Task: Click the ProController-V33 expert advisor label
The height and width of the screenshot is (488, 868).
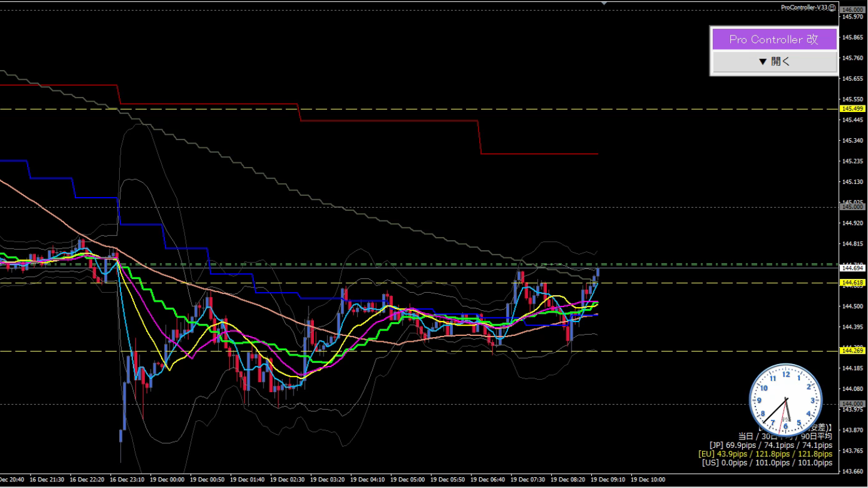Action: [x=804, y=7]
